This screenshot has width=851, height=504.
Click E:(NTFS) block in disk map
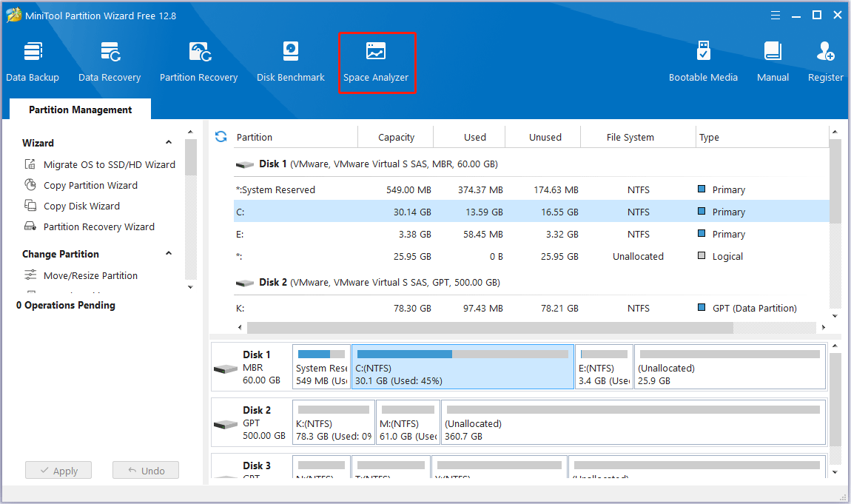click(604, 367)
